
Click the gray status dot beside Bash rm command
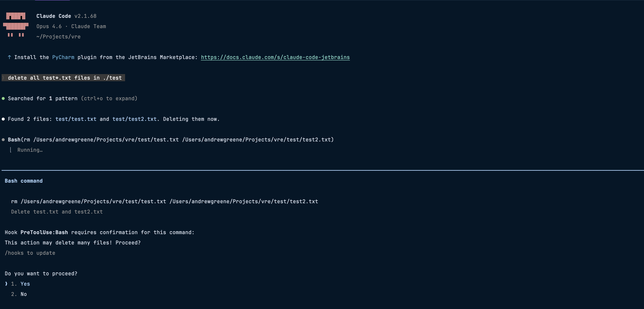(3, 140)
